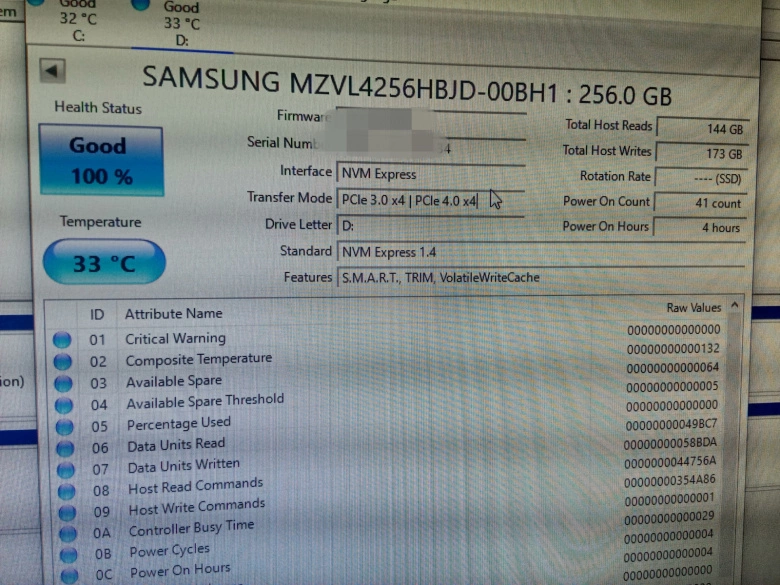Select the Controller Busy Time attribute row
This screenshot has width=780, height=585.
click(x=191, y=528)
